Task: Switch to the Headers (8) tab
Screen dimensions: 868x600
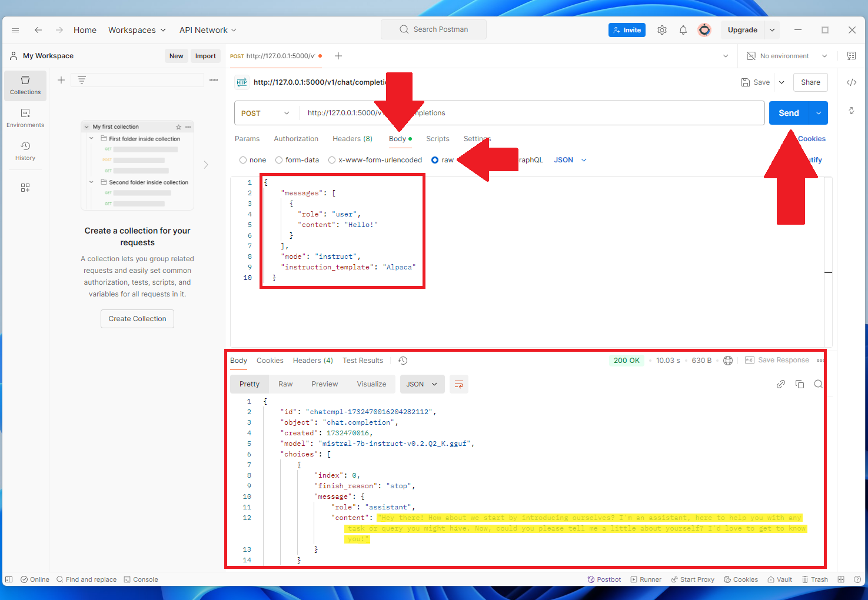Action: [x=352, y=139]
